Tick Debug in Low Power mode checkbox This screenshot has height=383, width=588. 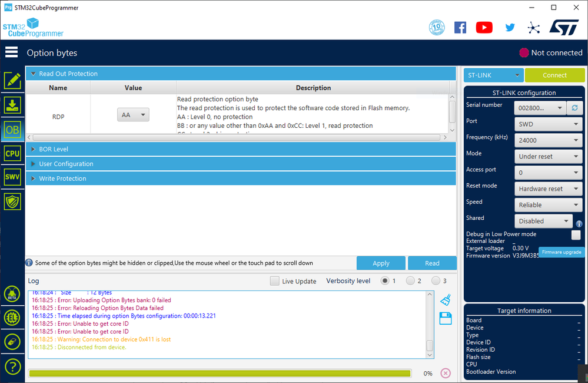pyautogui.click(x=576, y=235)
